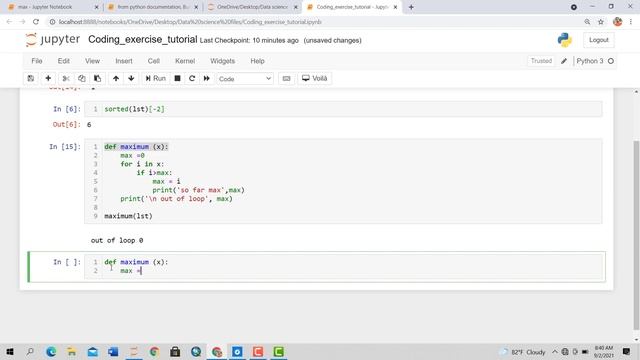Click the browser back arrow
This screenshot has height=360, width=640.
point(9,22)
